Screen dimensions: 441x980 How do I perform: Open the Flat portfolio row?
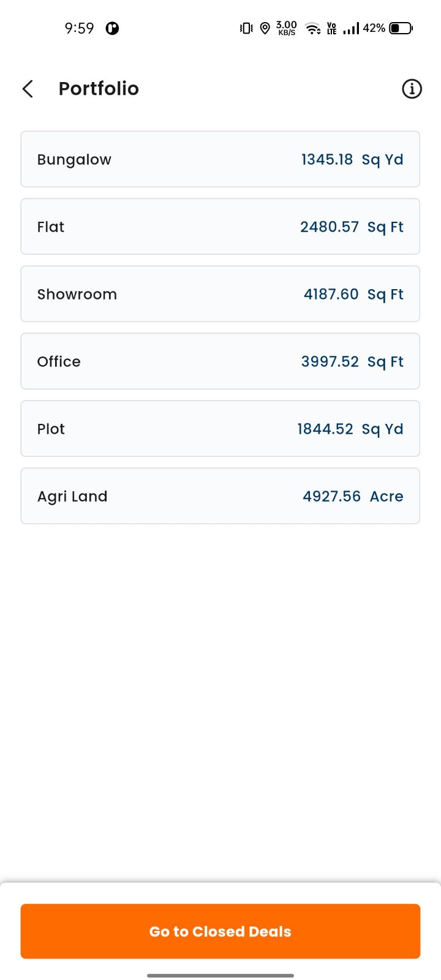[x=220, y=227]
